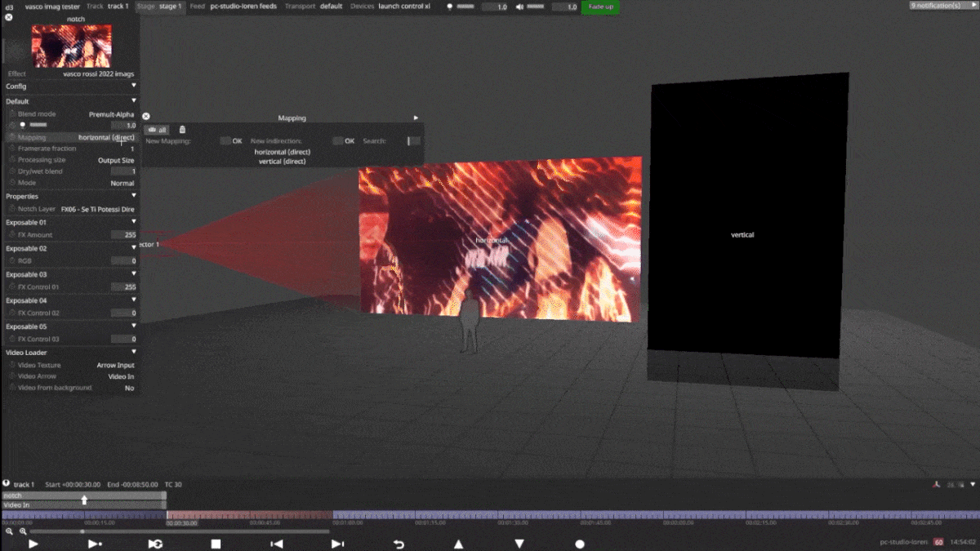
Task: Open the Track 'track 1' menu
Action: [x=107, y=6]
